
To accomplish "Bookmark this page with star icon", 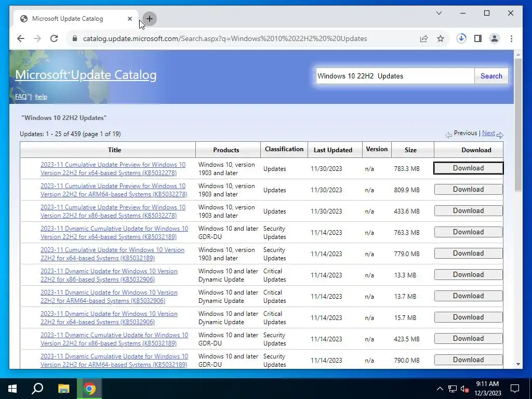I will coord(441,38).
